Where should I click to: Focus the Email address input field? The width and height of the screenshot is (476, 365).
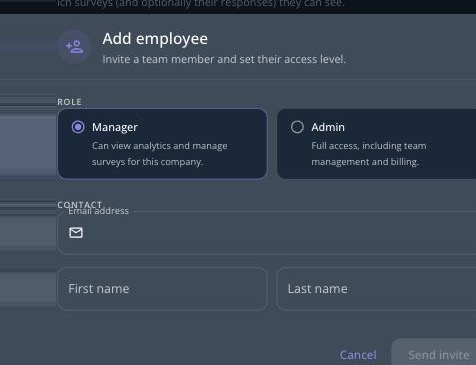(267, 233)
